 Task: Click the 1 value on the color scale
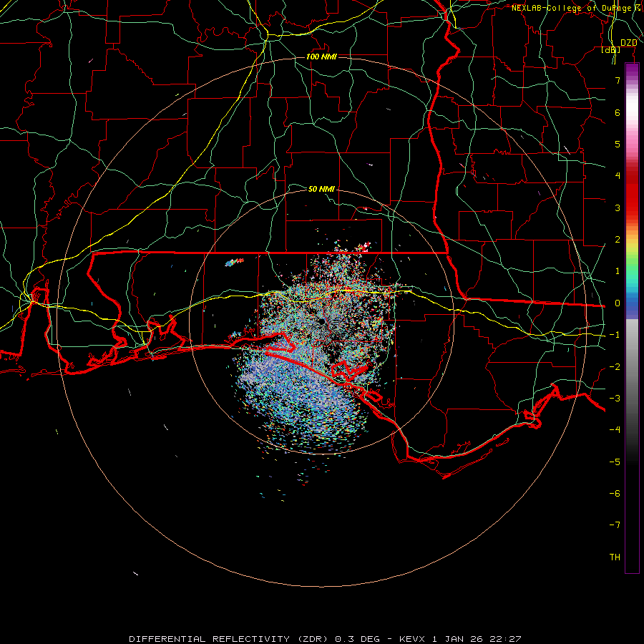pos(618,271)
